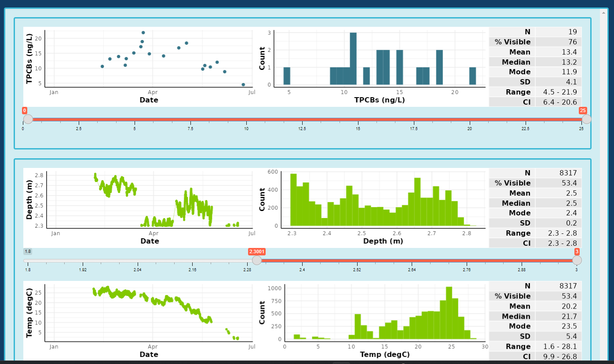The width and height of the screenshot is (614, 364).
Task: Click the 2.04 tick on the Depth slider
Action: (137, 269)
